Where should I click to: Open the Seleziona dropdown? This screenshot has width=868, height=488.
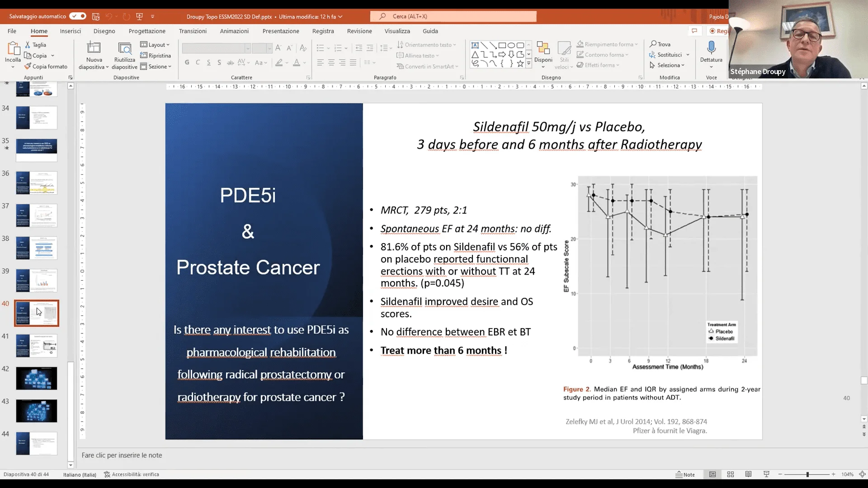667,65
